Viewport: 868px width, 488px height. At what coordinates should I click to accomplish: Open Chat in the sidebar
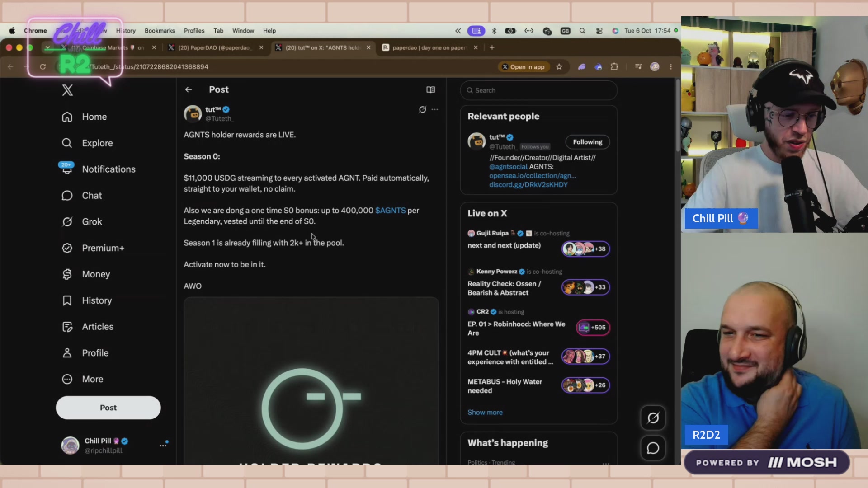[x=82, y=196]
